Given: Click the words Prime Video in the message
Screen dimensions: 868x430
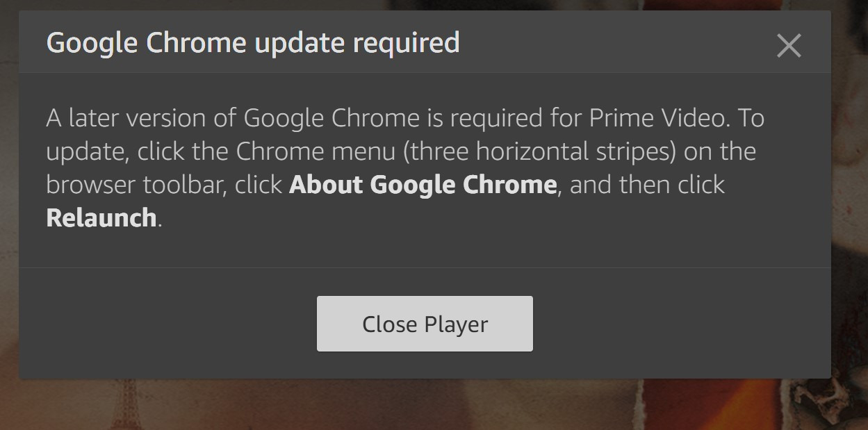Looking at the screenshot, I should click(x=658, y=118).
